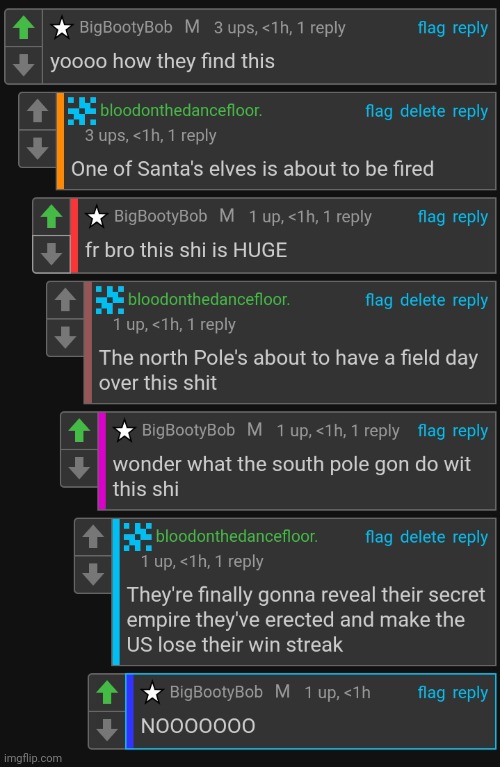Downvote the "wonder what the south pole" comment
This screenshot has width=500, height=767.
click(x=79, y=468)
